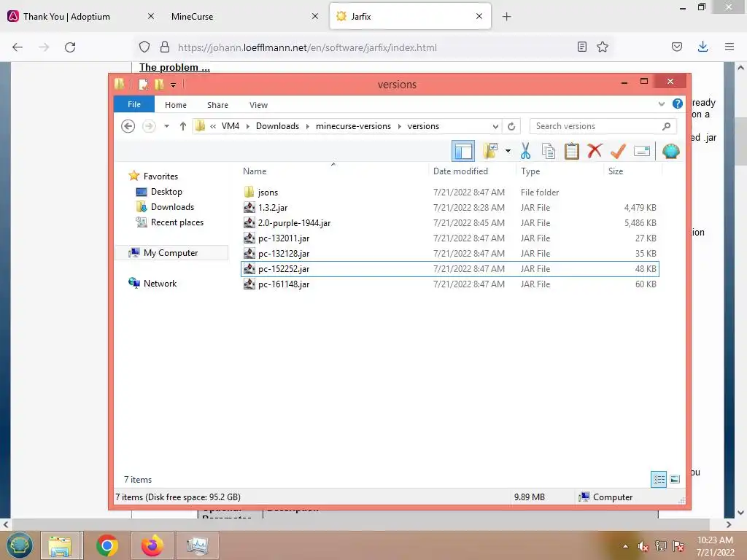This screenshot has height=560, width=747.
Task: Select the 2.0-purple-1944.jar file
Action: coord(450,223)
